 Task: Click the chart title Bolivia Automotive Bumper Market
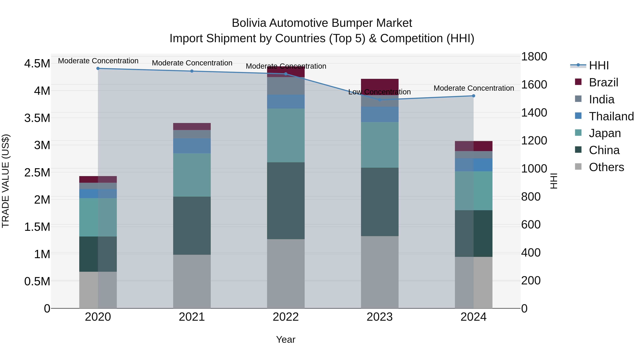click(322, 23)
